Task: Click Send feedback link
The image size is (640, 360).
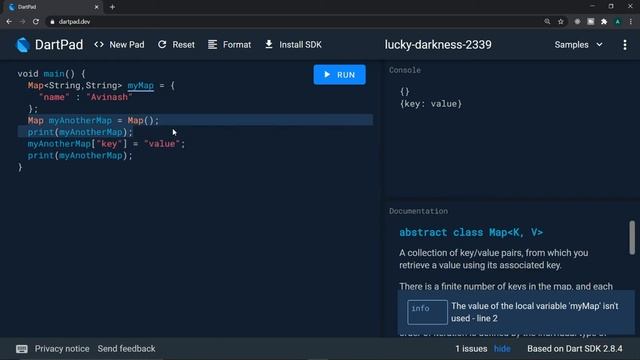Action: 127,349
